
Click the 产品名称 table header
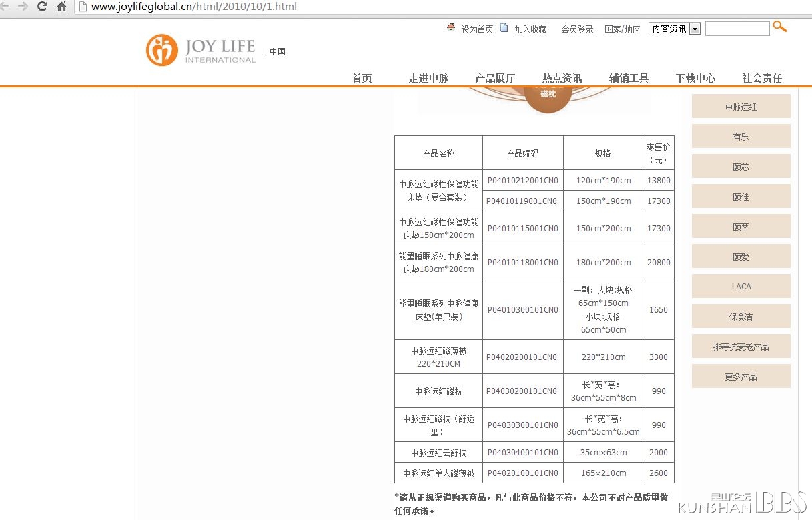click(438, 153)
